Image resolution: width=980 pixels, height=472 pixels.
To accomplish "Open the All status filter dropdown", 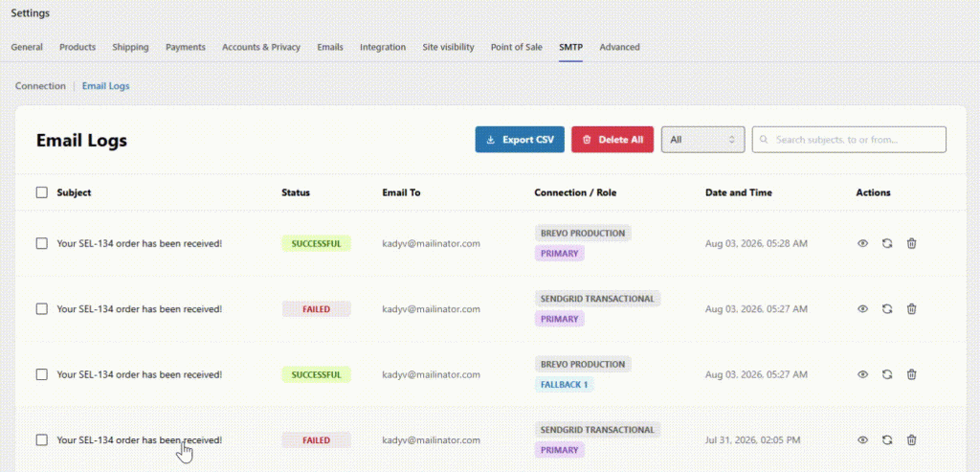I will pyautogui.click(x=702, y=140).
